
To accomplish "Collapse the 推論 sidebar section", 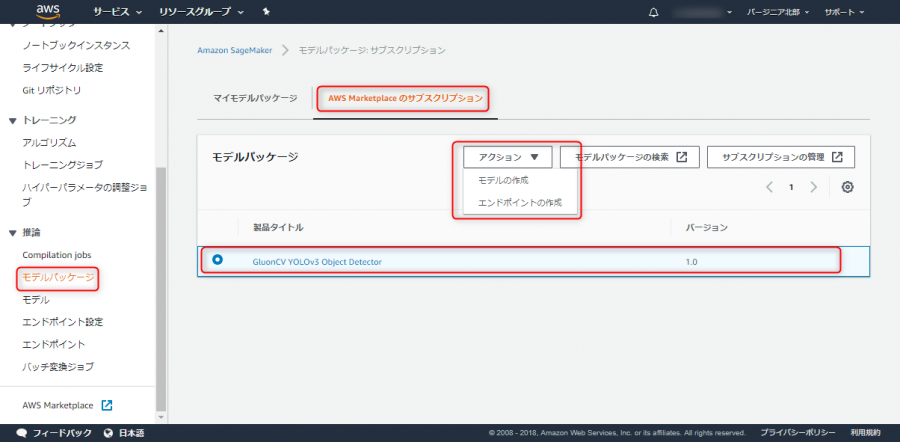I will (x=13, y=233).
